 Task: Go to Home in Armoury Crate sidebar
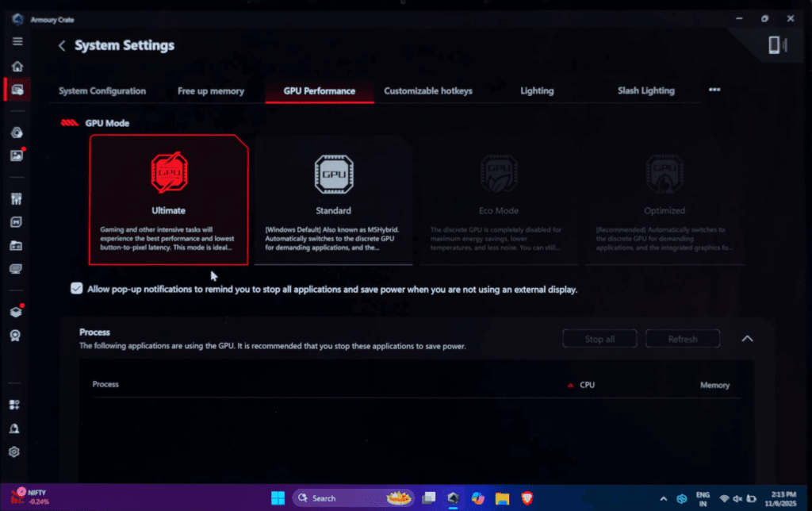[17, 67]
